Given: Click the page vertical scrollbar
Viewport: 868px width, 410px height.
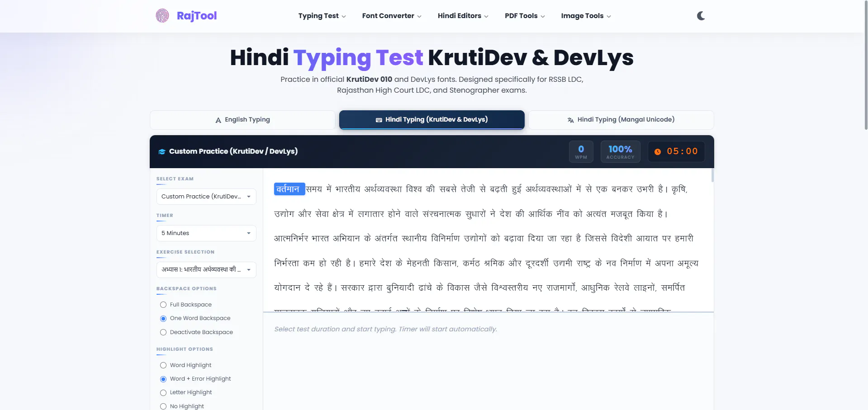Looking at the screenshot, I should coord(865,66).
